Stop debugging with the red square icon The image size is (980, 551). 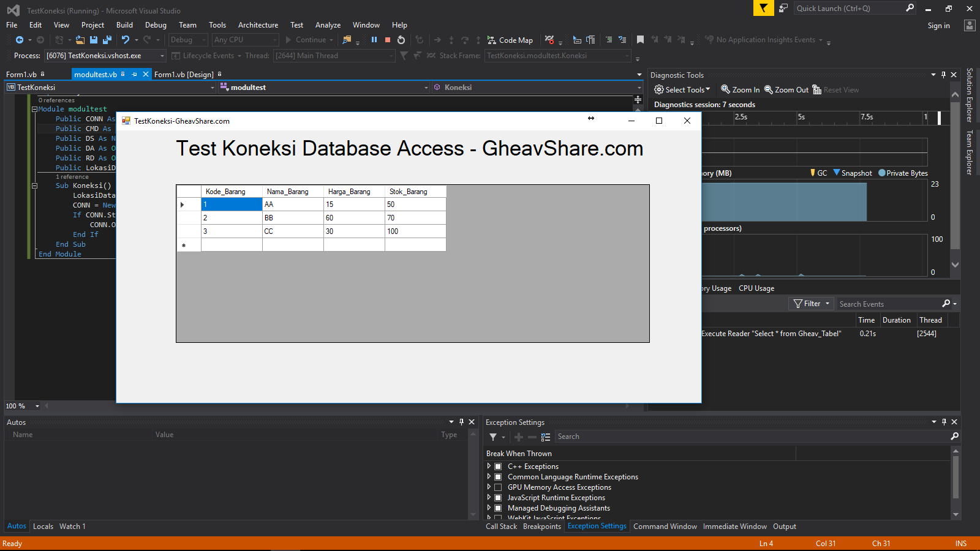pyautogui.click(x=387, y=40)
